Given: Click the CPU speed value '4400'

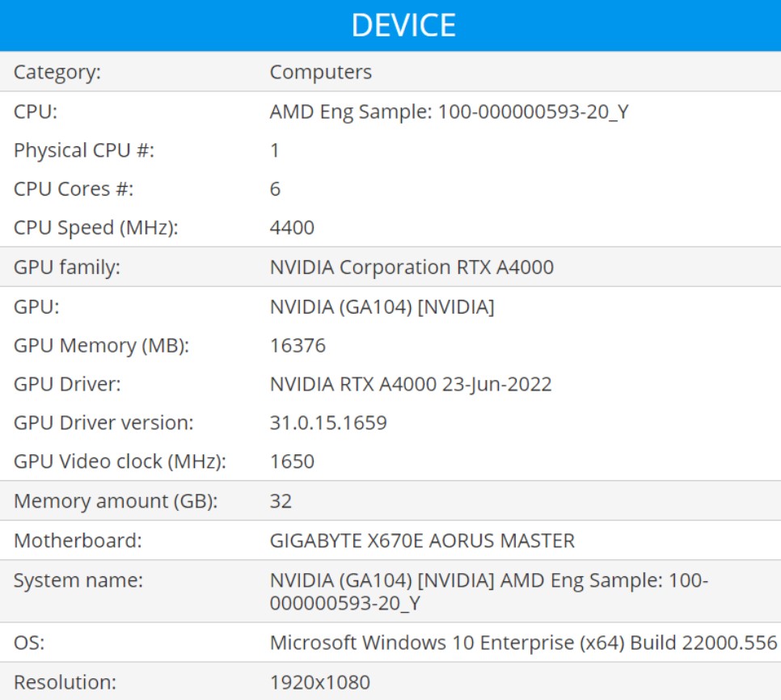Looking at the screenshot, I should [292, 228].
